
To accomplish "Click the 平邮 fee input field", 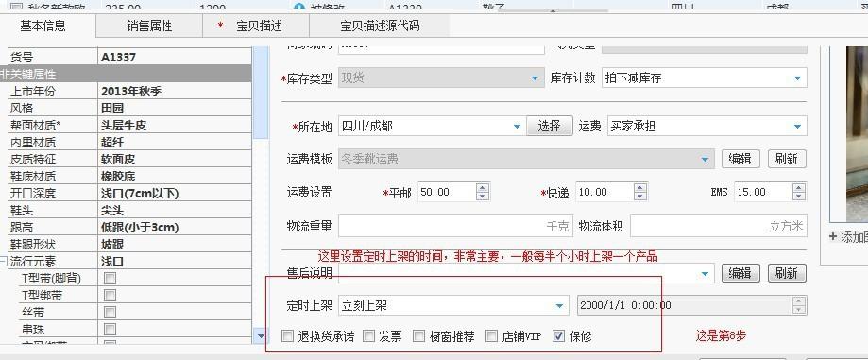I will coord(447,192).
